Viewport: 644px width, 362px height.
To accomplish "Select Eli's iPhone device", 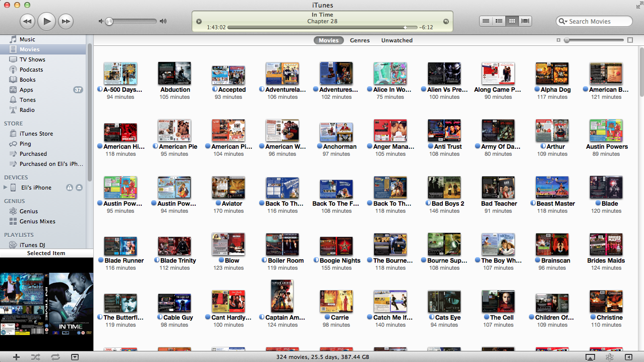I will (36, 188).
